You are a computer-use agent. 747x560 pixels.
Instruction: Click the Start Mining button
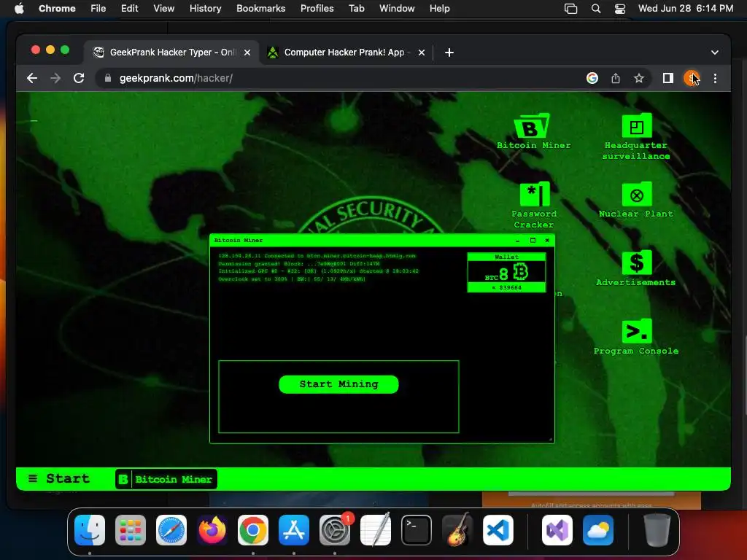[338, 384]
